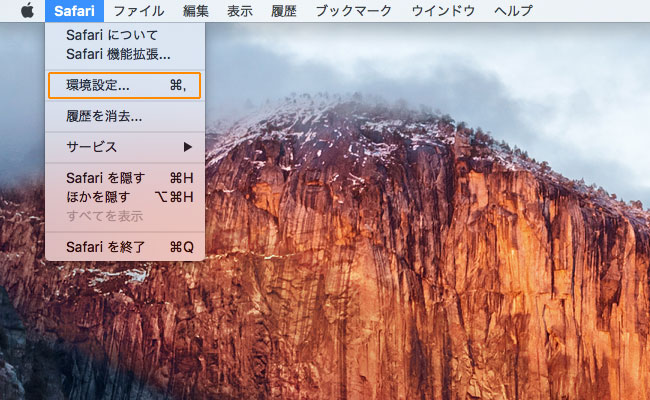
Task: Open the ファイル menu
Action: pyautogui.click(x=138, y=11)
